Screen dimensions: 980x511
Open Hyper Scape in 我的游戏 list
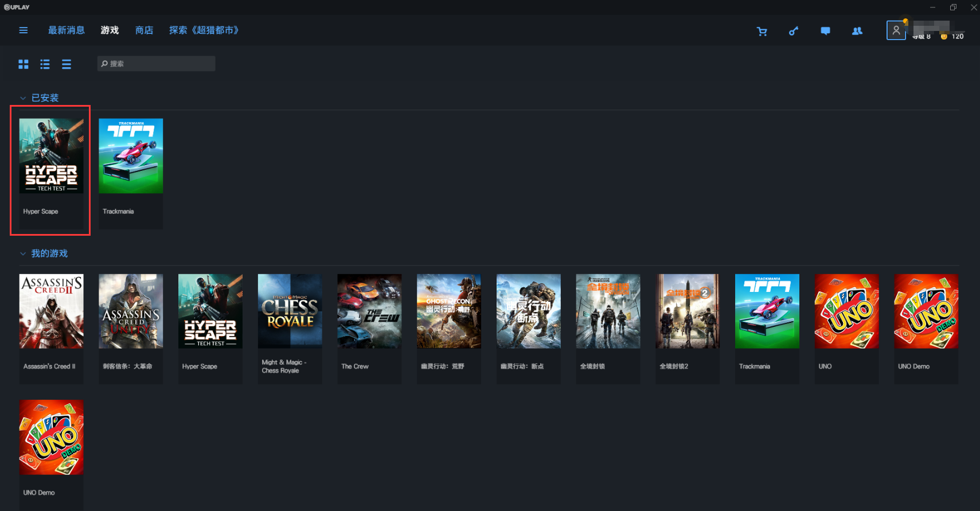coord(210,329)
